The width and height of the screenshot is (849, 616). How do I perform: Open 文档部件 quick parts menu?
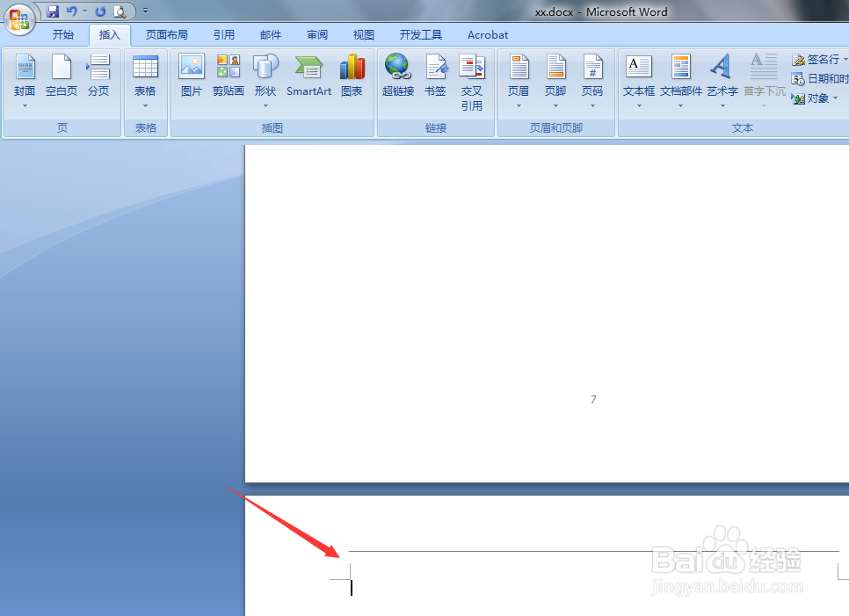click(680, 81)
